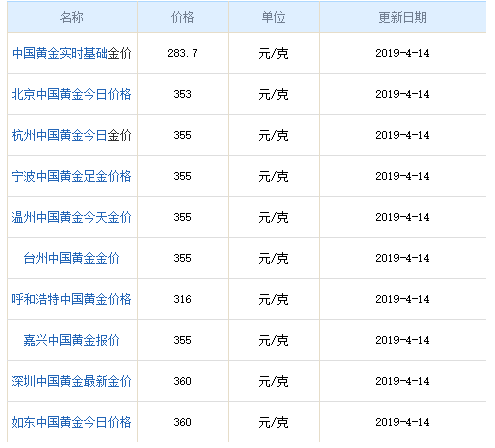Open 杭州中国黄金今日金价 link
This screenshot has height=448, width=495.
point(72,135)
